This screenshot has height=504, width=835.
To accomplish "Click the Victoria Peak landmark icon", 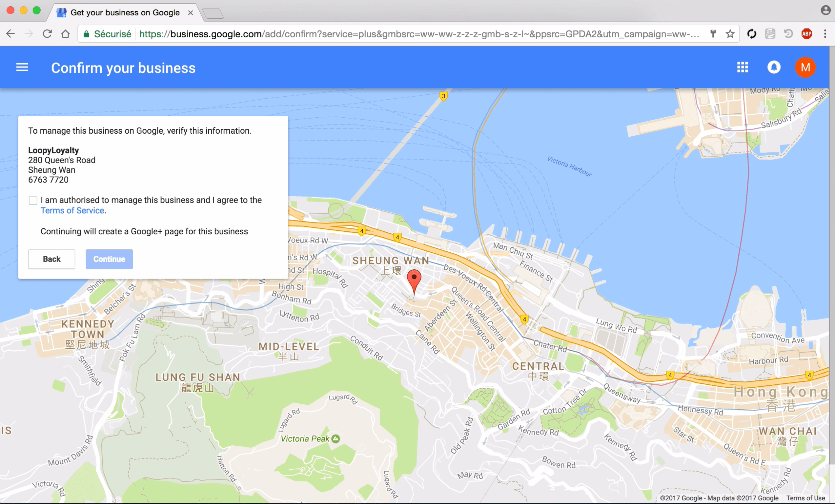I will click(x=336, y=439).
